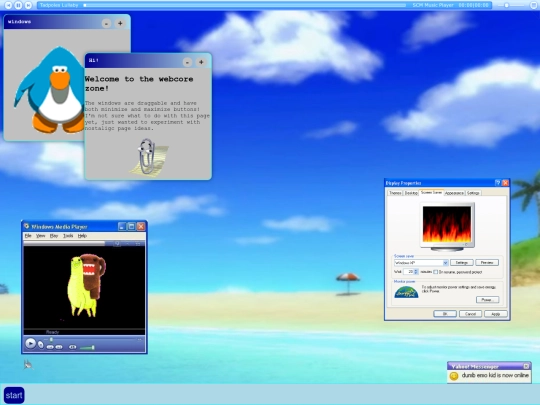Click the Power button
Viewport: 540px width, 405px height.
487,300
